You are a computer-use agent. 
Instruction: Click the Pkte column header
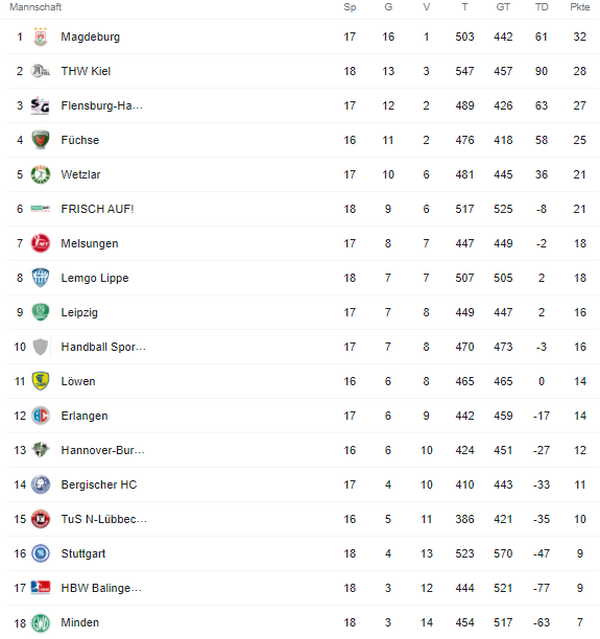[x=580, y=7]
